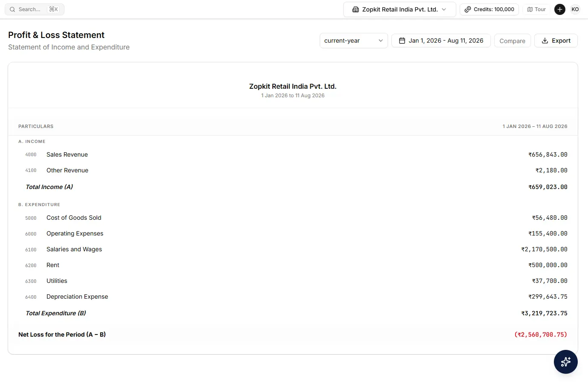Click the calendar icon in date range
Viewport: 588px width, 384px height.
coord(402,41)
